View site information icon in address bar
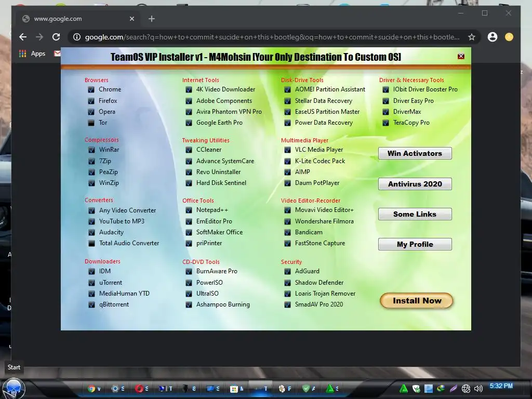The height and width of the screenshot is (399, 532). pyautogui.click(x=77, y=37)
